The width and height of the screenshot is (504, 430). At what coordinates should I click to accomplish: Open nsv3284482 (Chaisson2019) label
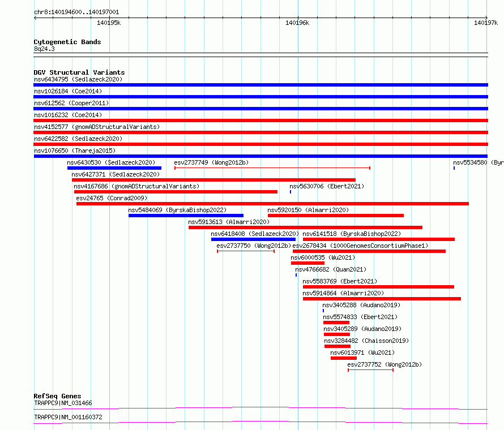tap(366, 341)
